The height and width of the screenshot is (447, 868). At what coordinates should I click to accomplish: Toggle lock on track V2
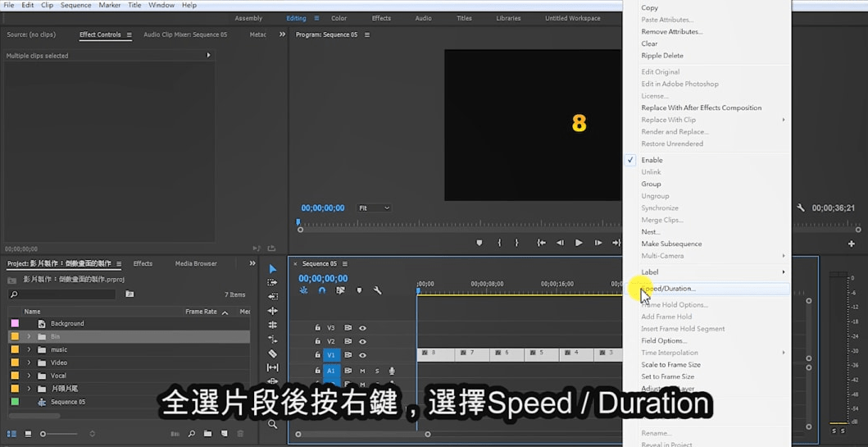coord(318,342)
